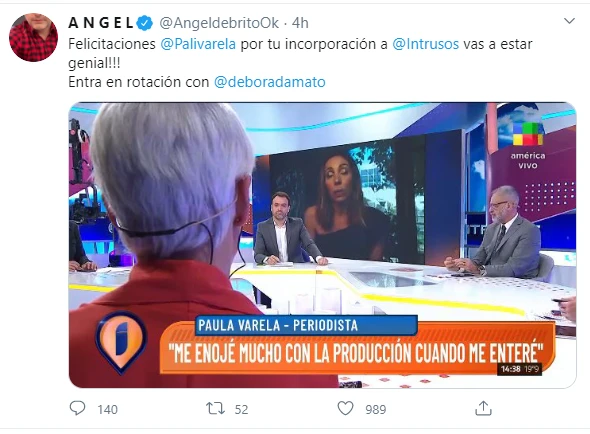Open the round profile avatar in red plaid
The image size is (590, 434).
pos(33,37)
